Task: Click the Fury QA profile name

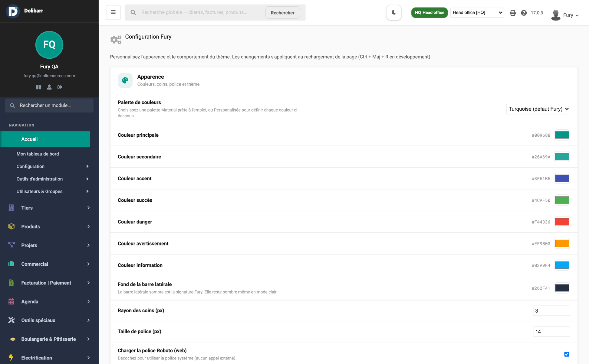Action: pos(49,67)
